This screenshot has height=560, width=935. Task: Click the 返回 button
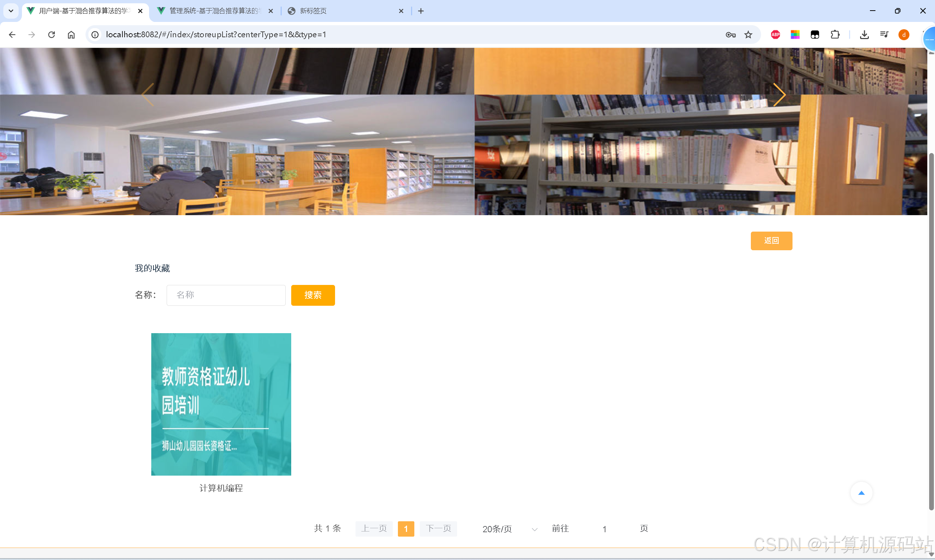771,240
